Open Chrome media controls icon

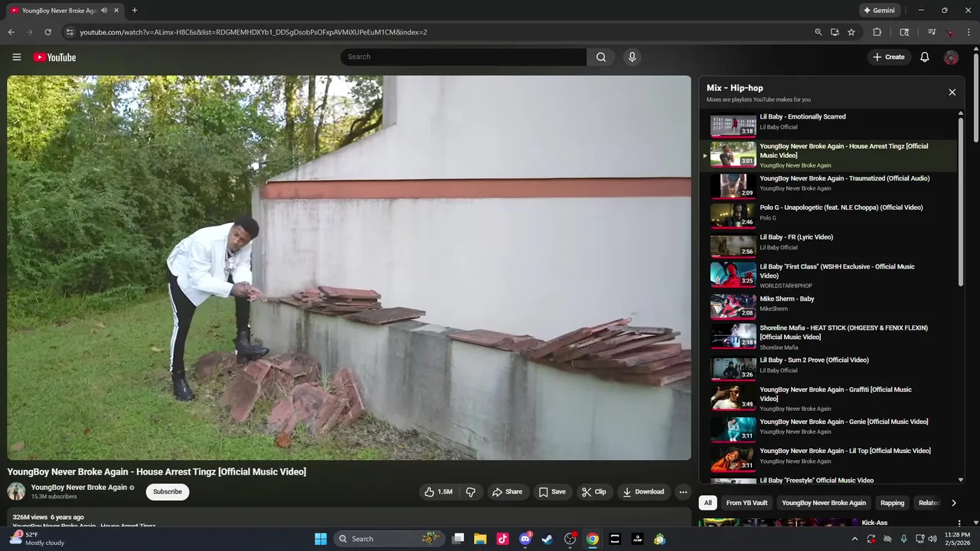point(932,32)
